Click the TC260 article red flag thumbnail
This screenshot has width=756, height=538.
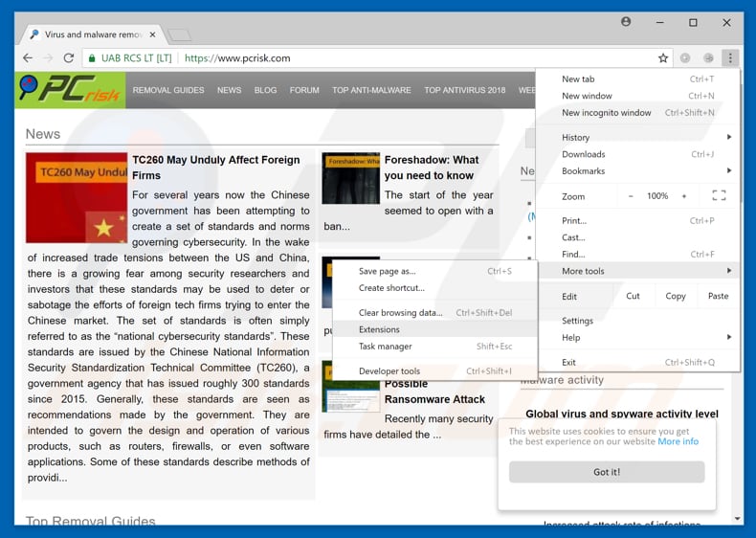click(x=77, y=198)
